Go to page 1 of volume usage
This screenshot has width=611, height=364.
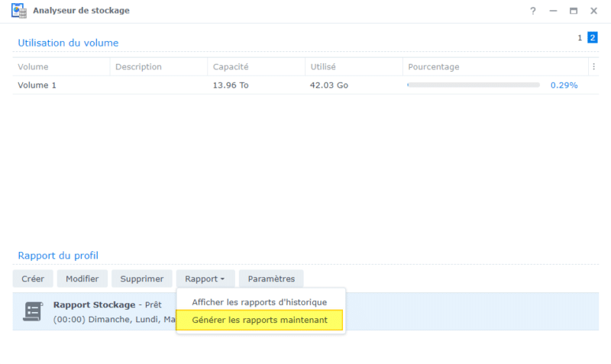click(x=580, y=37)
